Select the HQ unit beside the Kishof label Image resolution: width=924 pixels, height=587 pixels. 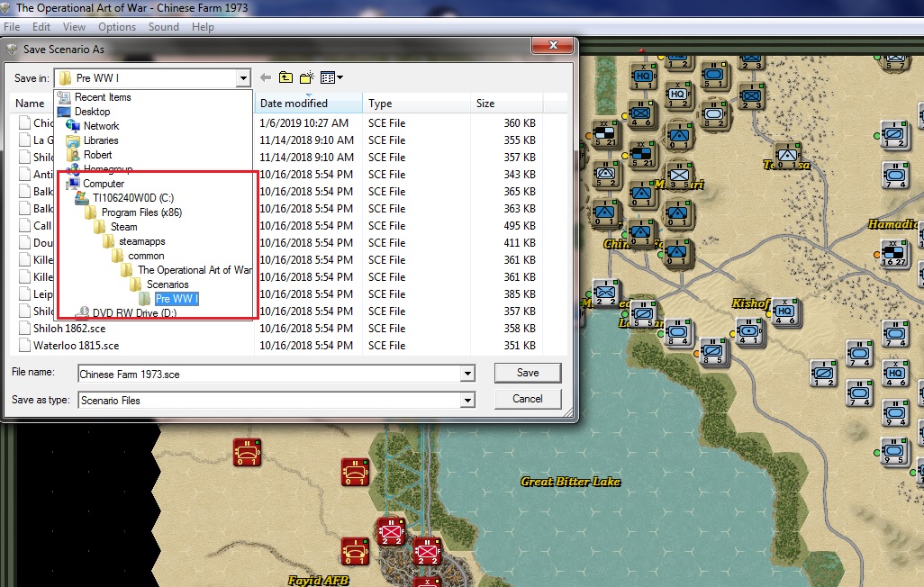pyautogui.click(x=784, y=312)
